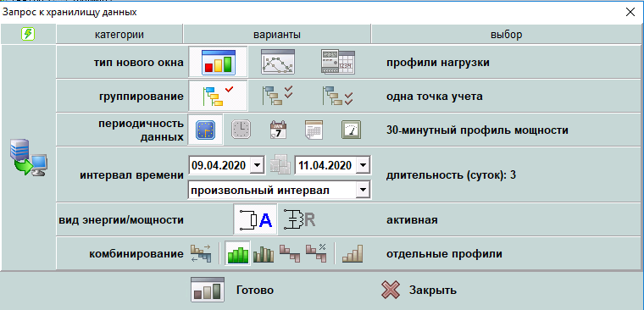The image size is (644, 310).
Task: Click the 30-минутный профиль мощности text
Action: [x=477, y=130]
